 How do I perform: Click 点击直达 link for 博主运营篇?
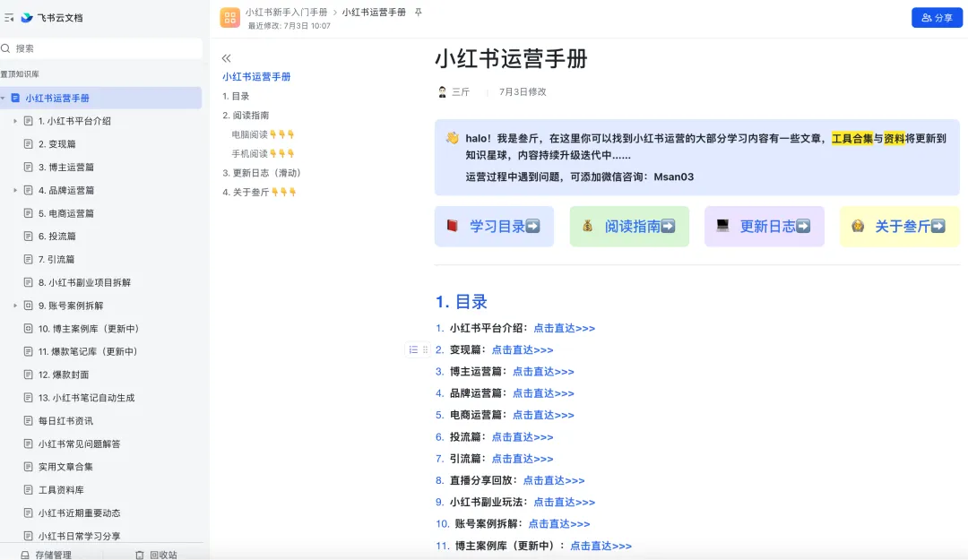[x=543, y=372]
